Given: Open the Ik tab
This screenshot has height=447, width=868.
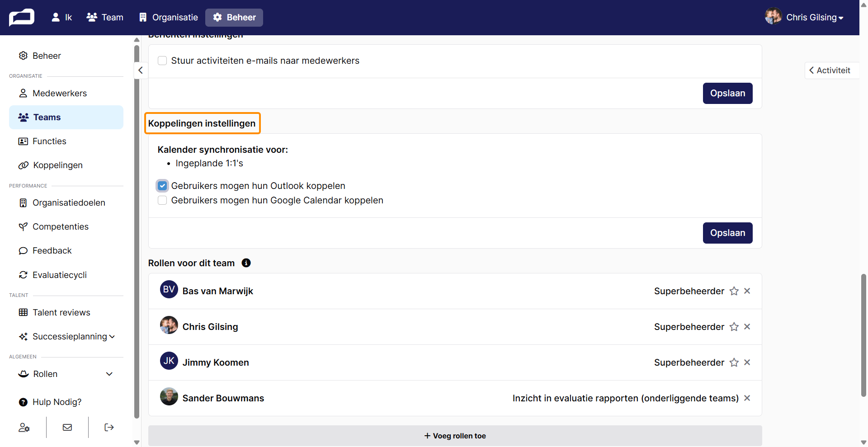Looking at the screenshot, I should click(62, 18).
